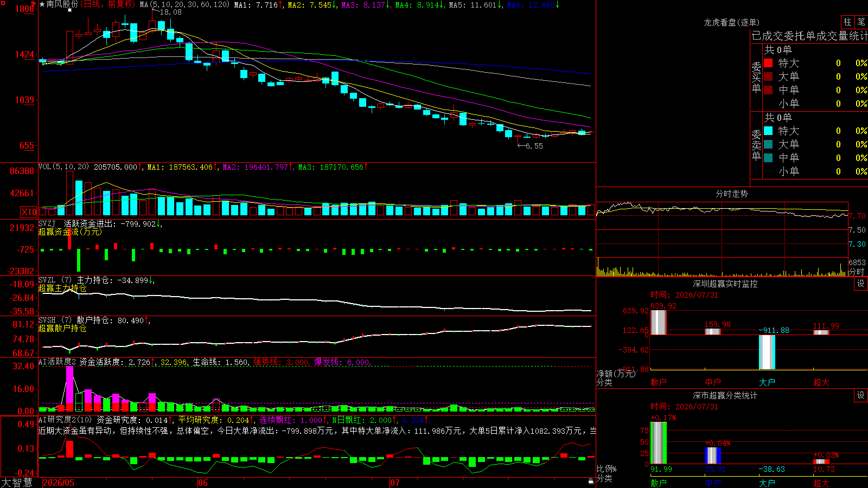The width and height of the screenshot is (868, 488).
Task: Switch the 龙虎看盘 view to 笔 mode
Action: coord(861,22)
